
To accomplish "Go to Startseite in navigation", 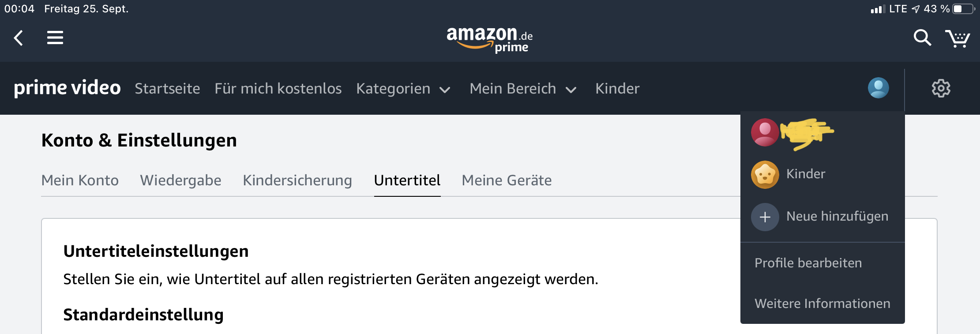I will coord(167,89).
